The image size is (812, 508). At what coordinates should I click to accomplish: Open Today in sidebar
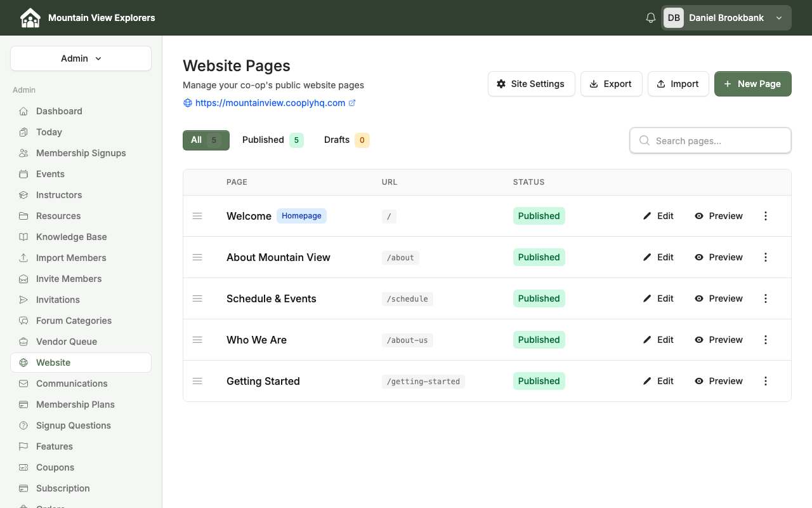[81, 132]
